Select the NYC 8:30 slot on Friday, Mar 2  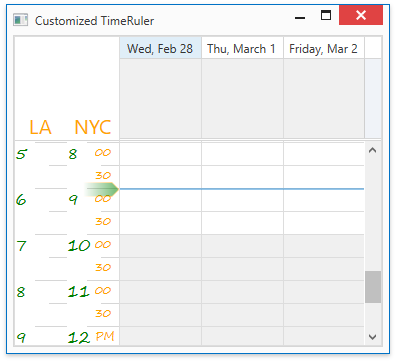[324, 177]
